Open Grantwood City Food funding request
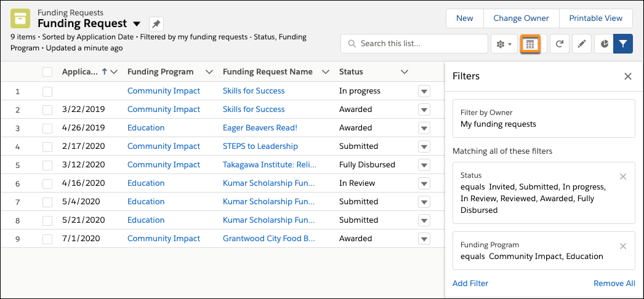The width and height of the screenshot is (644, 299). click(269, 238)
